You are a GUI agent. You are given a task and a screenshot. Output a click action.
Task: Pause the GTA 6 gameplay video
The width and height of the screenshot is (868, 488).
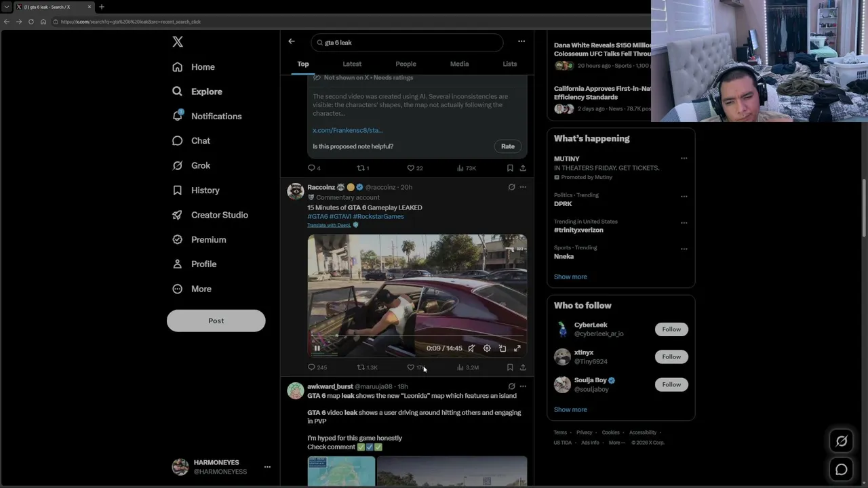tap(317, 348)
